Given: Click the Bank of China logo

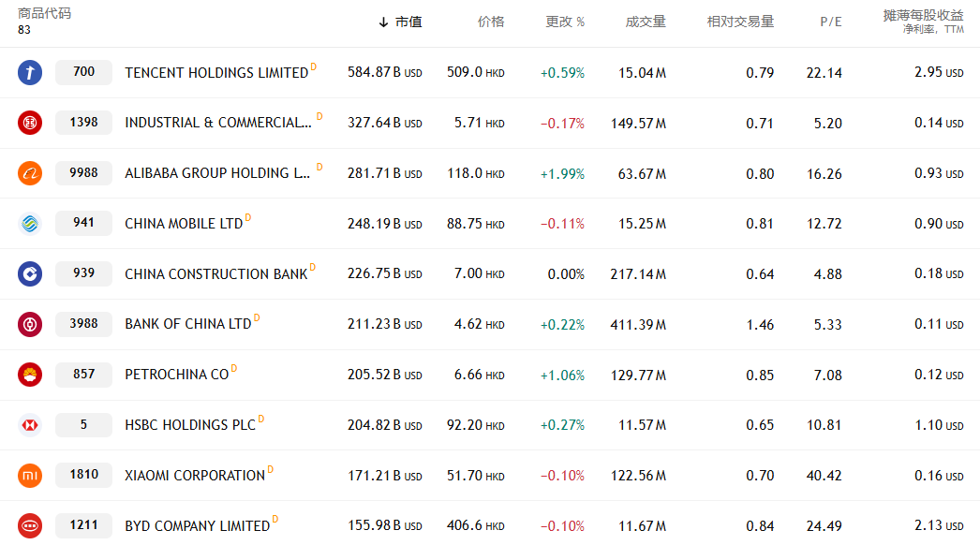Looking at the screenshot, I should pyautogui.click(x=29, y=324).
